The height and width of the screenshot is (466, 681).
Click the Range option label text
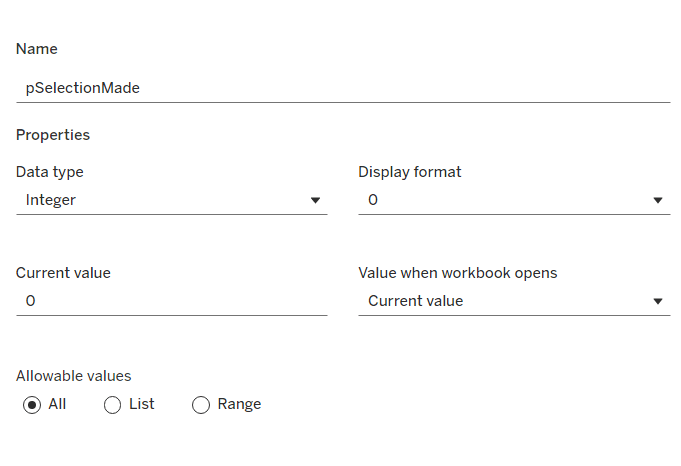pos(239,404)
